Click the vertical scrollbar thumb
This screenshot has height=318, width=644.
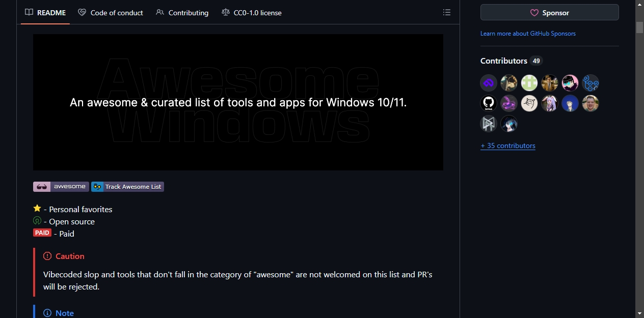(639, 27)
